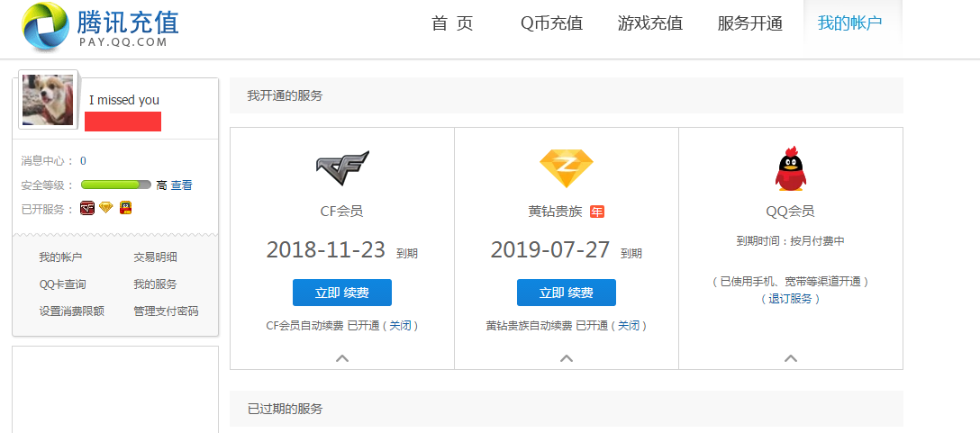Image resolution: width=980 pixels, height=433 pixels.
Task: Collapse the QQ会员 card chevron
Action: coord(791,358)
